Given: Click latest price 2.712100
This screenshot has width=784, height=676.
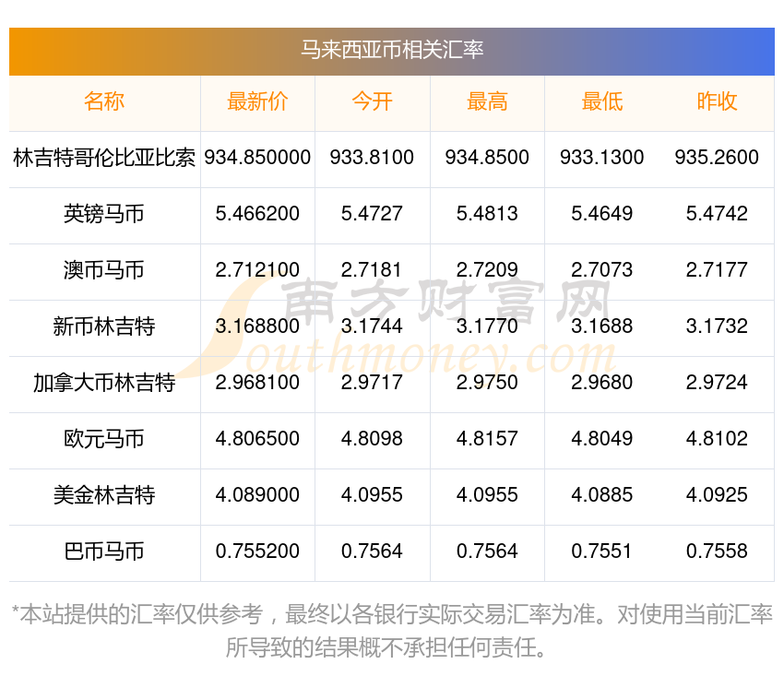Looking at the screenshot, I should (x=257, y=270).
